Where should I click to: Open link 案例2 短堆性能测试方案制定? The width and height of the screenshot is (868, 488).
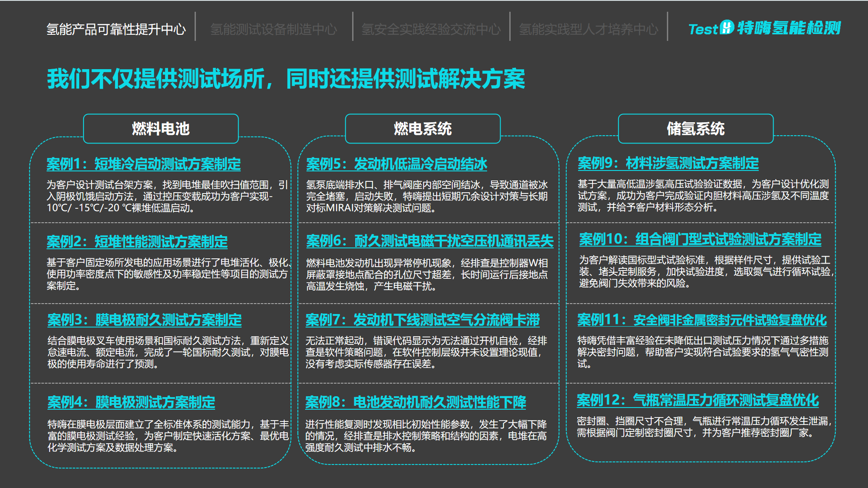point(137,242)
